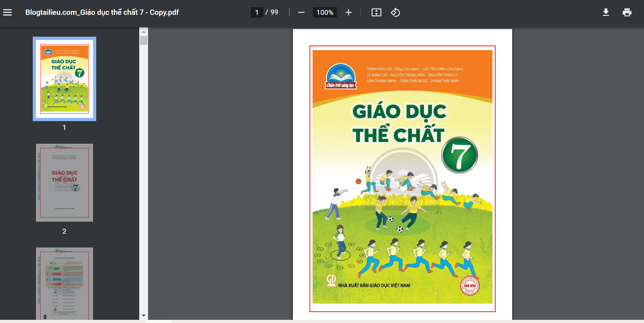Print the PDF document

[627, 12]
